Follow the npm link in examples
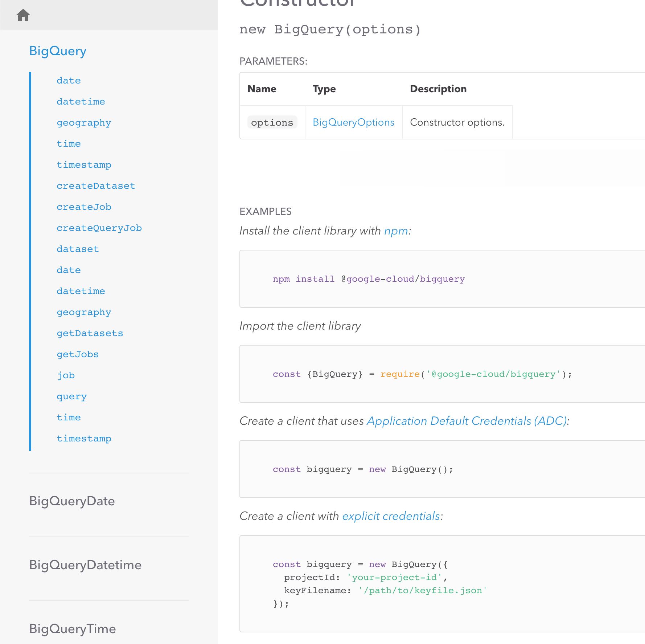 coord(396,231)
